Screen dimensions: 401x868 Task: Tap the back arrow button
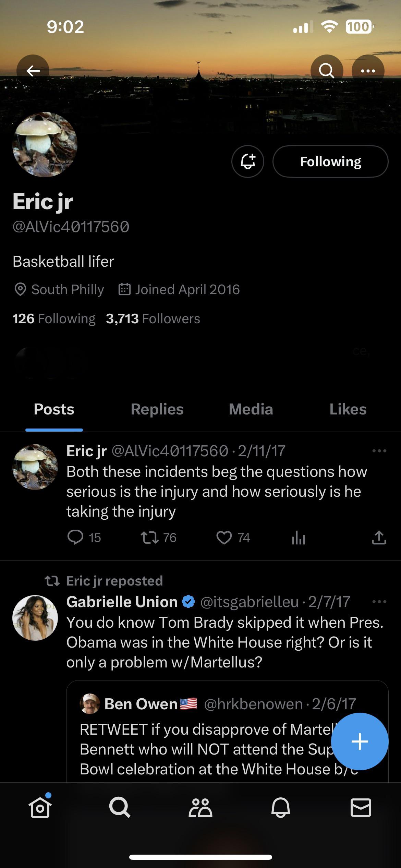pos(33,71)
